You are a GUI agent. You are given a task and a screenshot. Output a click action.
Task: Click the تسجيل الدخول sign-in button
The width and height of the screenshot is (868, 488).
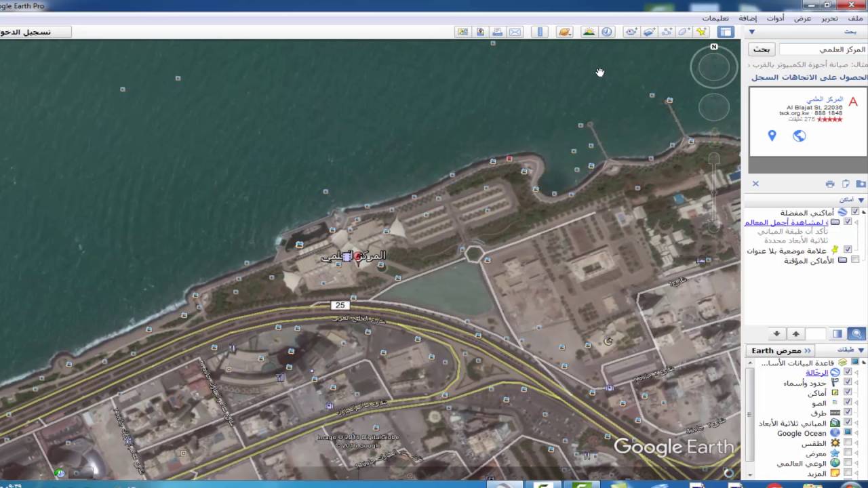point(34,32)
